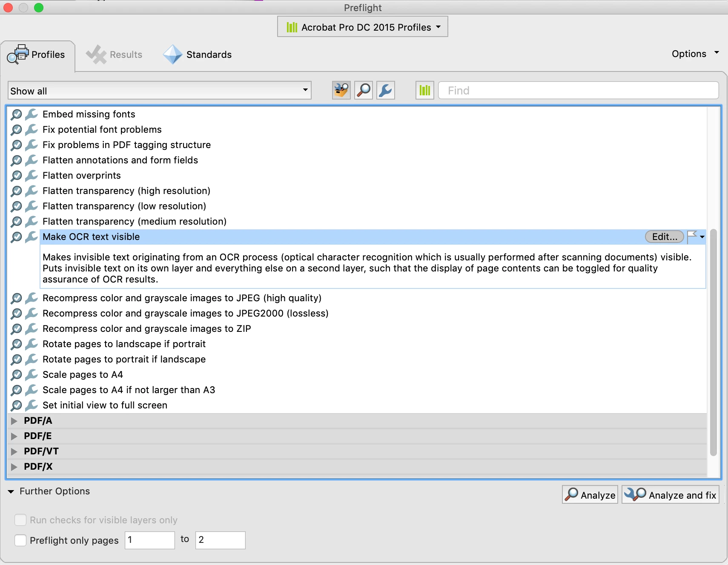
Task: Switch to the Standards tab
Action: click(x=198, y=54)
